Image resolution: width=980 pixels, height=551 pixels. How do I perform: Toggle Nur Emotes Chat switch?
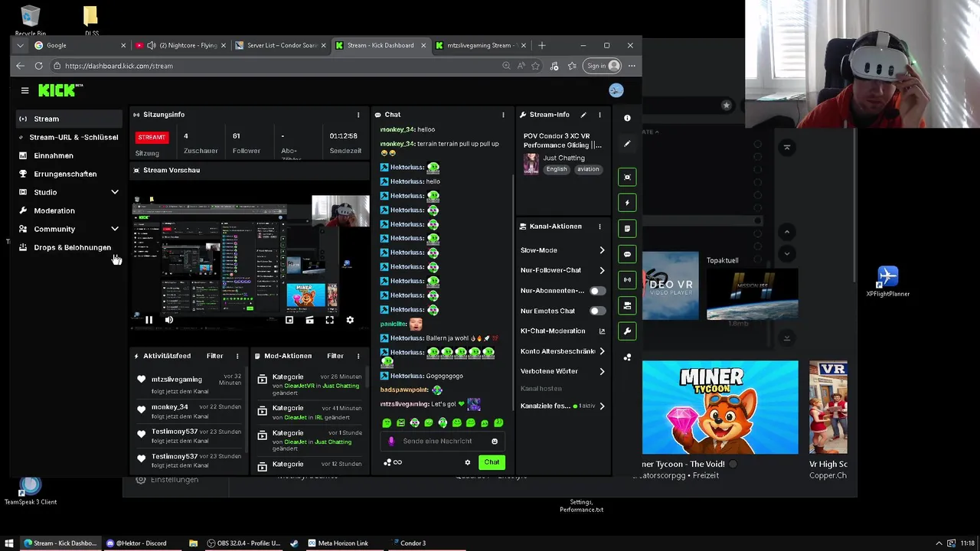[x=596, y=311]
